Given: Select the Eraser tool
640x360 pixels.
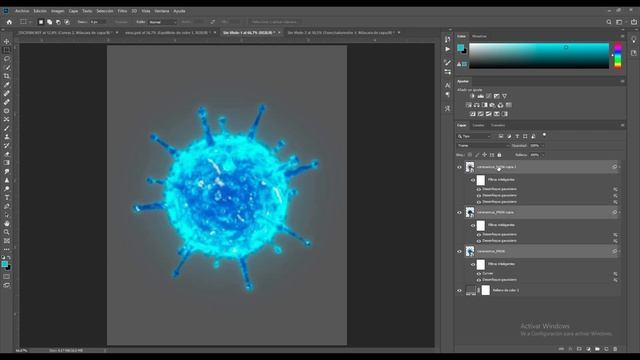Looking at the screenshot, I should point(7,154).
